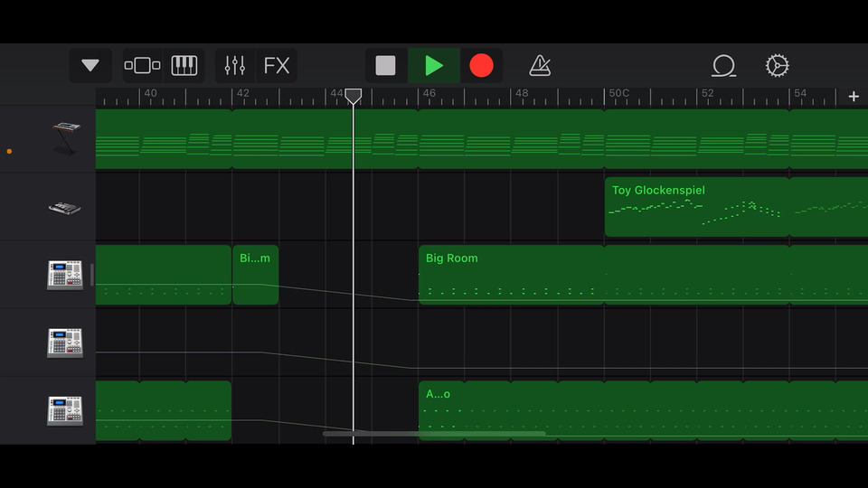
Task: Select the synthesizer keyboard track header
Action: (65, 138)
